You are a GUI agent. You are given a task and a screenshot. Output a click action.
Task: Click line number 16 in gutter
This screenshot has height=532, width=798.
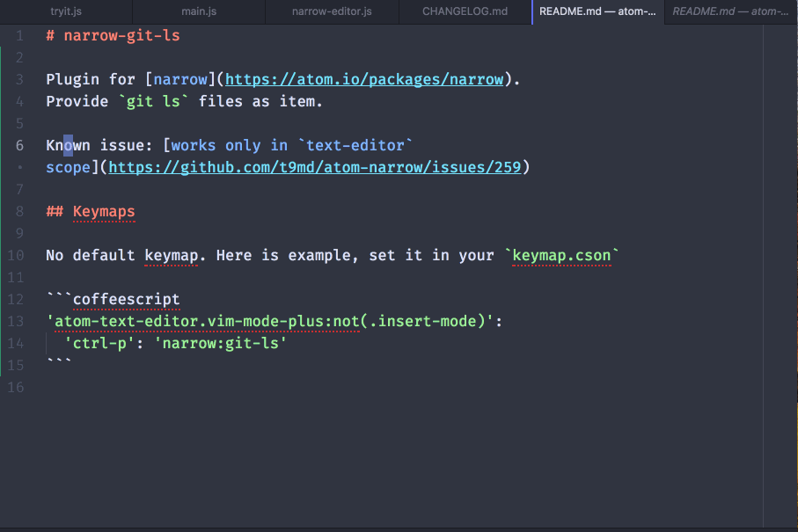point(15,387)
